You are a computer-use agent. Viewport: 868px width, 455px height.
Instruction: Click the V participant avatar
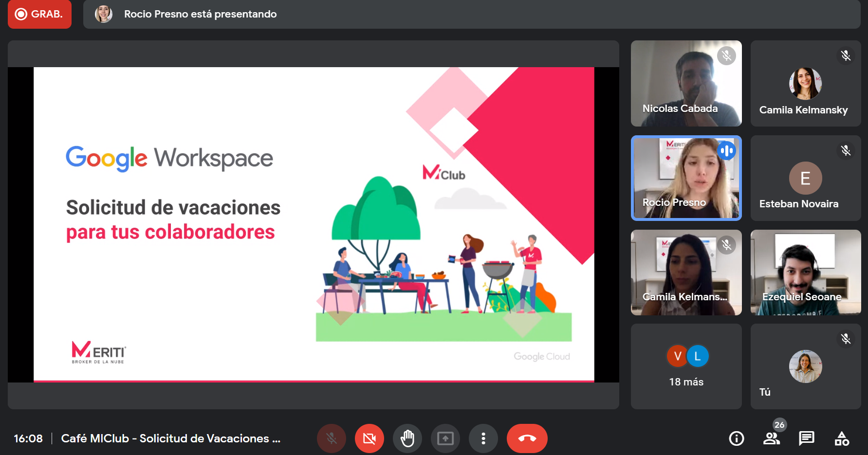(x=677, y=356)
